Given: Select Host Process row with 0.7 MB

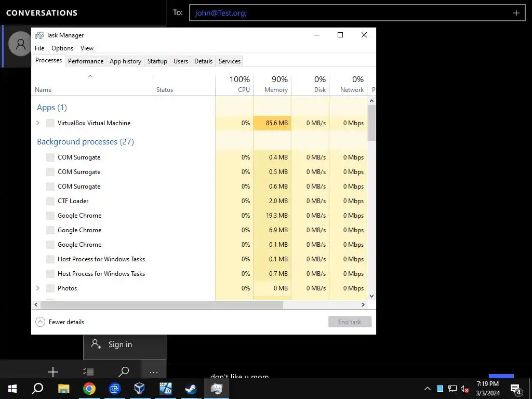Looking at the screenshot, I should tap(199, 273).
